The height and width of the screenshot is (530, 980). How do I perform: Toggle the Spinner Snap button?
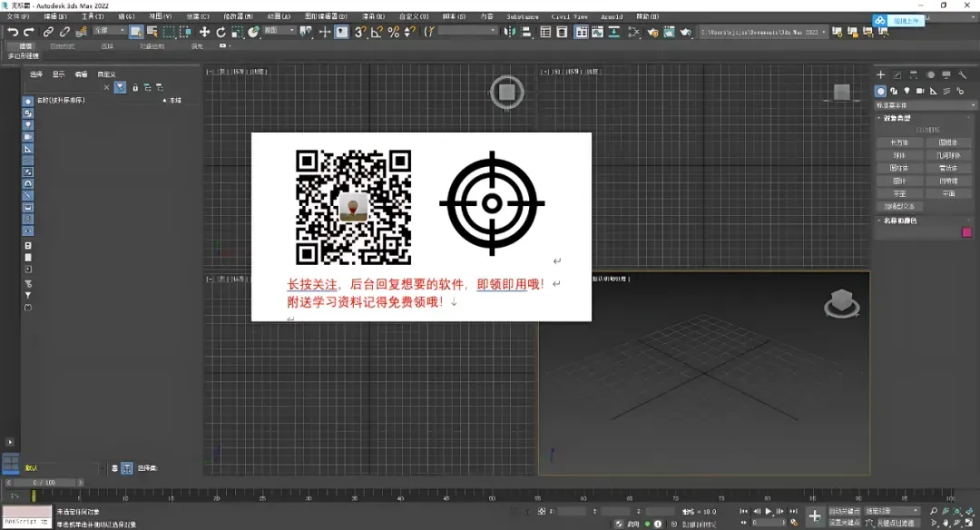(x=410, y=32)
